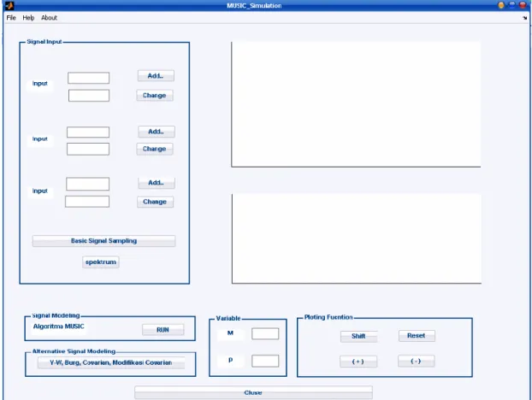Open the File menu
Image resolution: width=532 pixels, height=400 pixels.
pos(11,18)
